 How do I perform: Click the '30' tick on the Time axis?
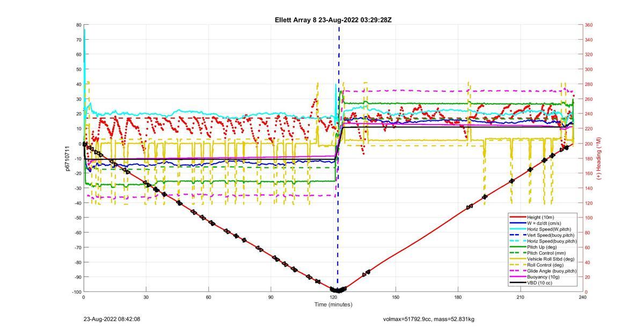click(x=146, y=297)
